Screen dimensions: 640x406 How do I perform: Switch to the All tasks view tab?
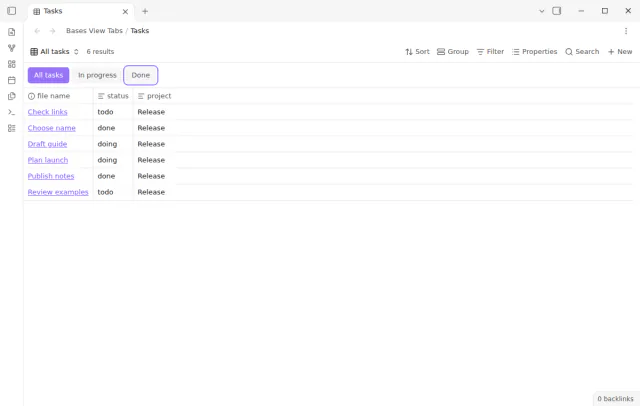click(x=49, y=75)
